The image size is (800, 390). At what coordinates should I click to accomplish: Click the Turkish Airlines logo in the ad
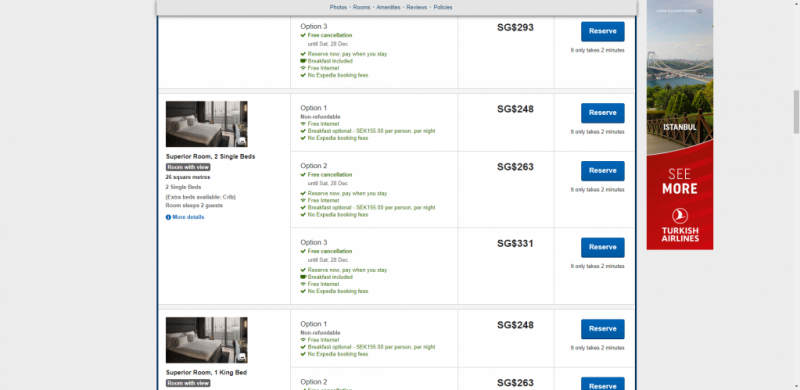click(680, 225)
